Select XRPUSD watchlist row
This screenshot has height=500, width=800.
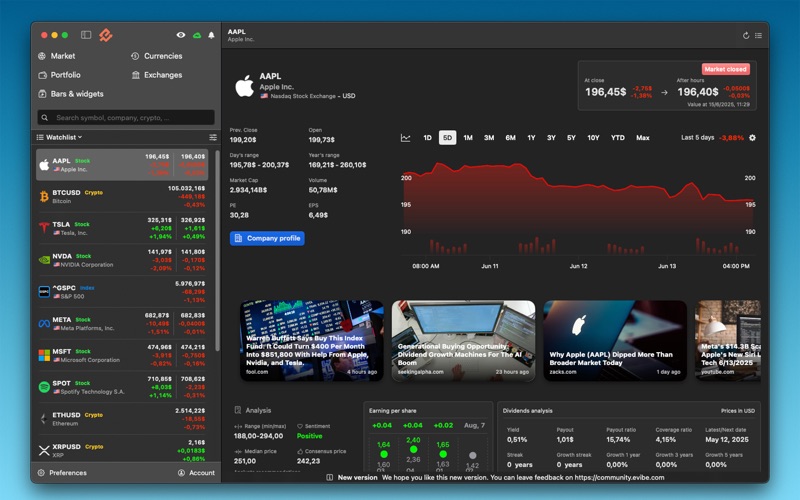122,449
